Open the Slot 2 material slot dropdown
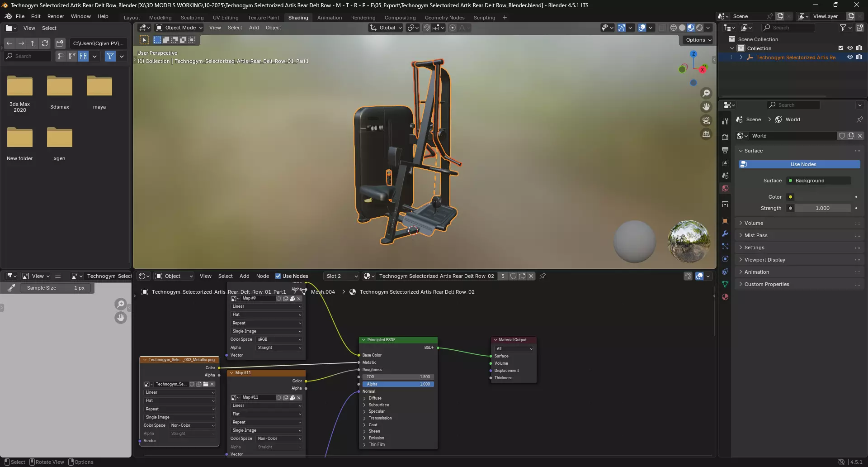 [x=342, y=276]
